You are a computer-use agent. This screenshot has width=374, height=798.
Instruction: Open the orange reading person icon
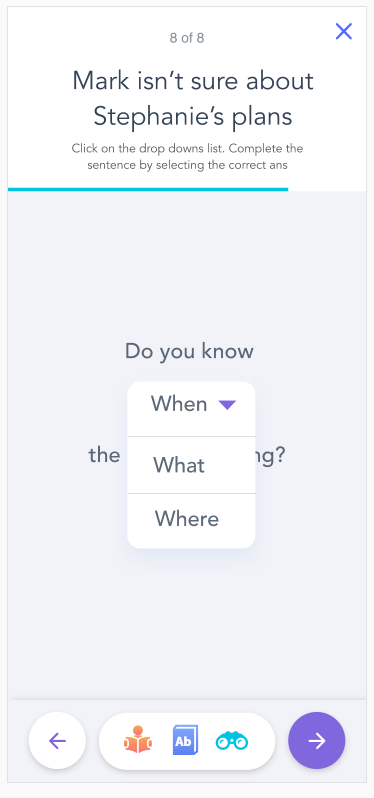click(x=137, y=740)
